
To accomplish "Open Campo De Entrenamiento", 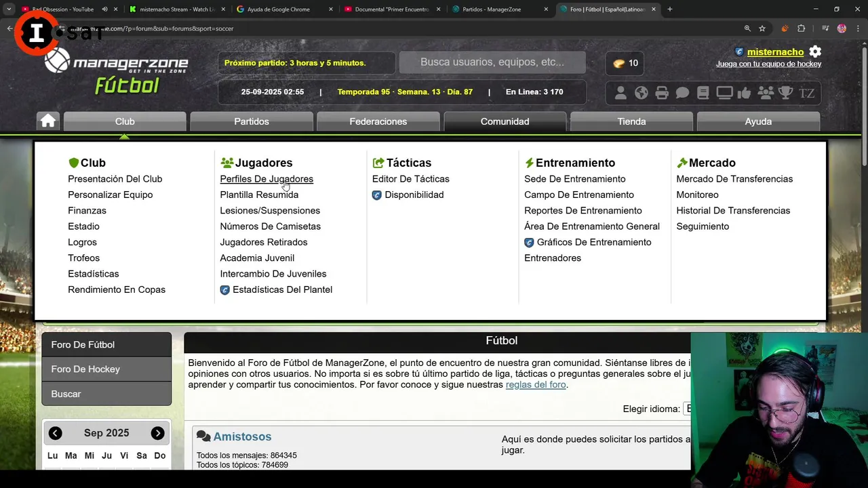I will (x=578, y=195).
